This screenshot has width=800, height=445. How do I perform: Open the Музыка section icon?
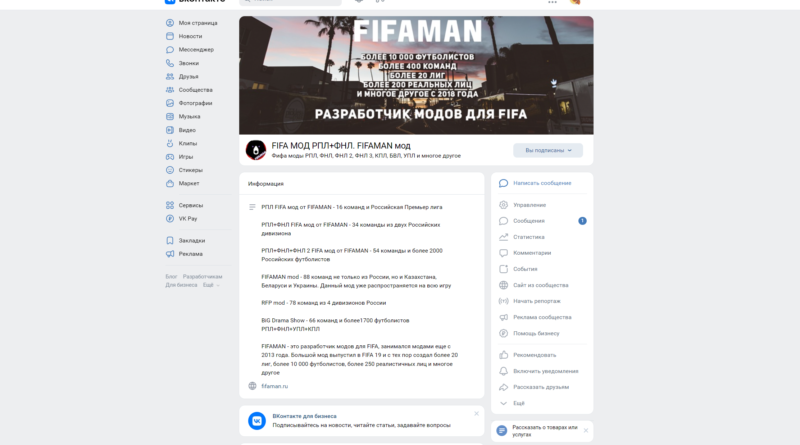(170, 117)
